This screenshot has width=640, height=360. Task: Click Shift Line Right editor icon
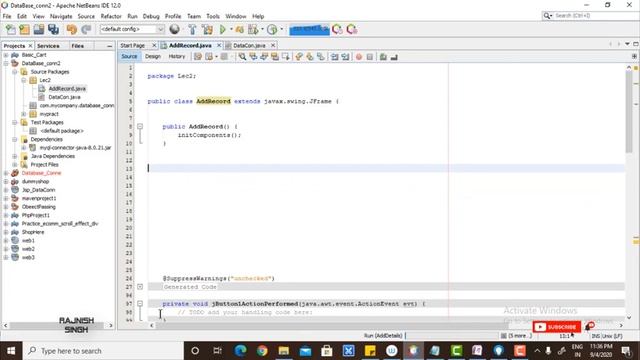[x=345, y=57]
